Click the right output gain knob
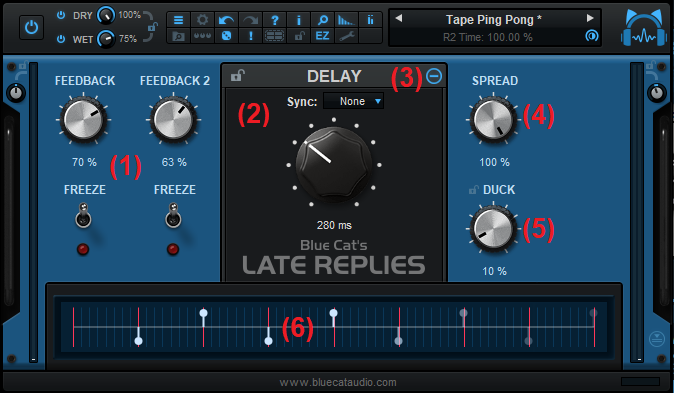 click(x=657, y=93)
